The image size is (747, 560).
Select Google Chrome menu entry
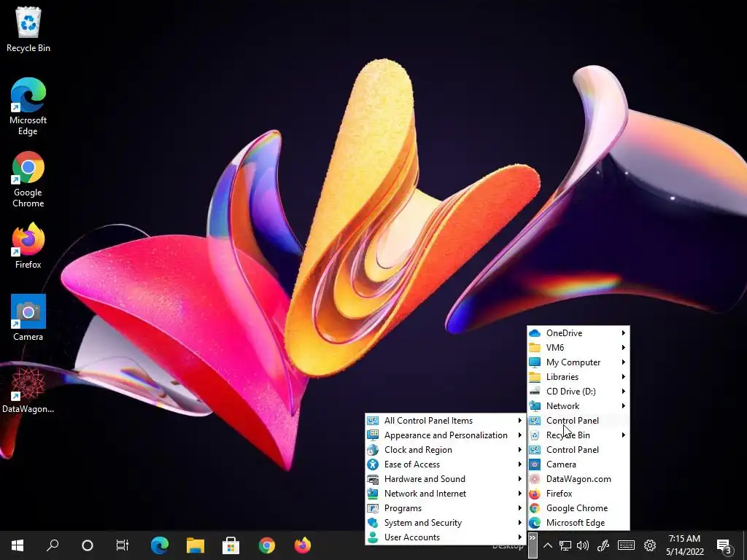(578, 508)
